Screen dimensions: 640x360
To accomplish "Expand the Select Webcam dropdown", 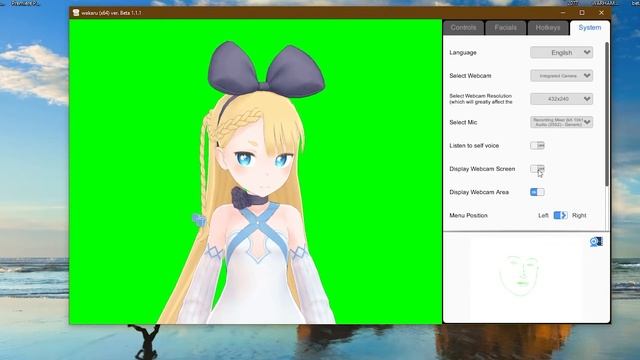I will [561, 76].
